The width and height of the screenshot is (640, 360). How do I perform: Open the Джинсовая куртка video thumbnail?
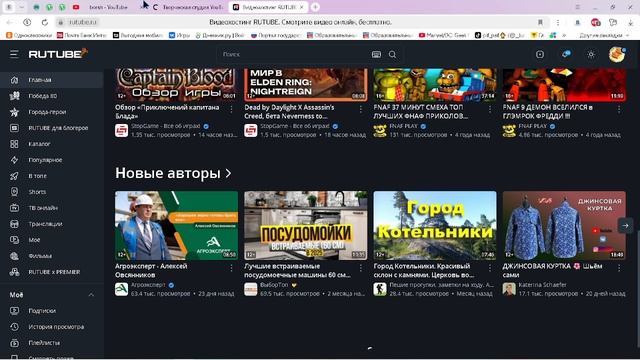click(x=564, y=225)
